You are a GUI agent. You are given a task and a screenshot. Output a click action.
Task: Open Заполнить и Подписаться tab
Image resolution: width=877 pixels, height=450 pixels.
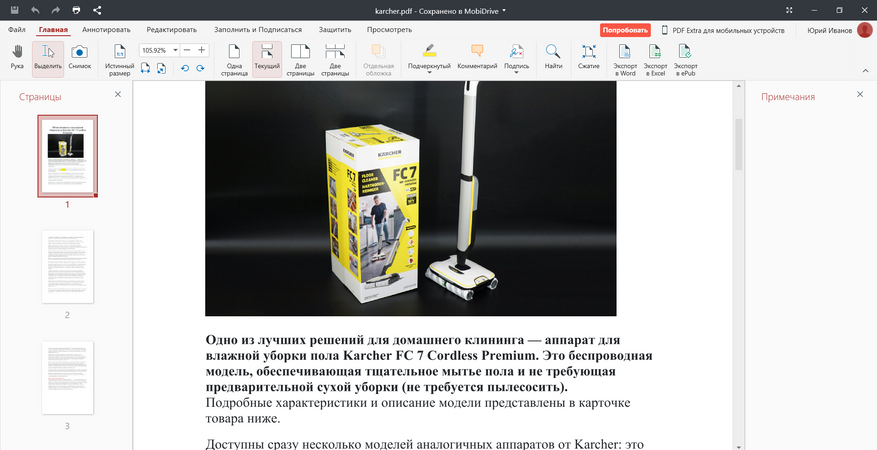pos(258,30)
